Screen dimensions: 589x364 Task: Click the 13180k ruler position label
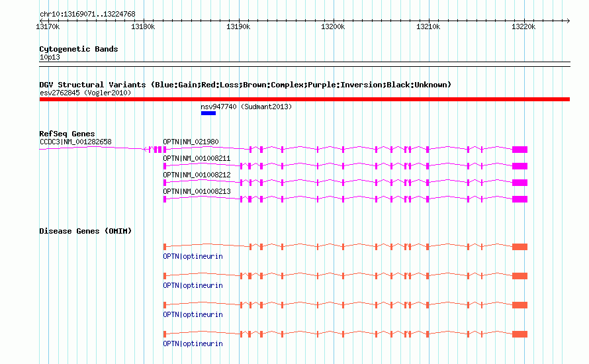click(x=143, y=26)
